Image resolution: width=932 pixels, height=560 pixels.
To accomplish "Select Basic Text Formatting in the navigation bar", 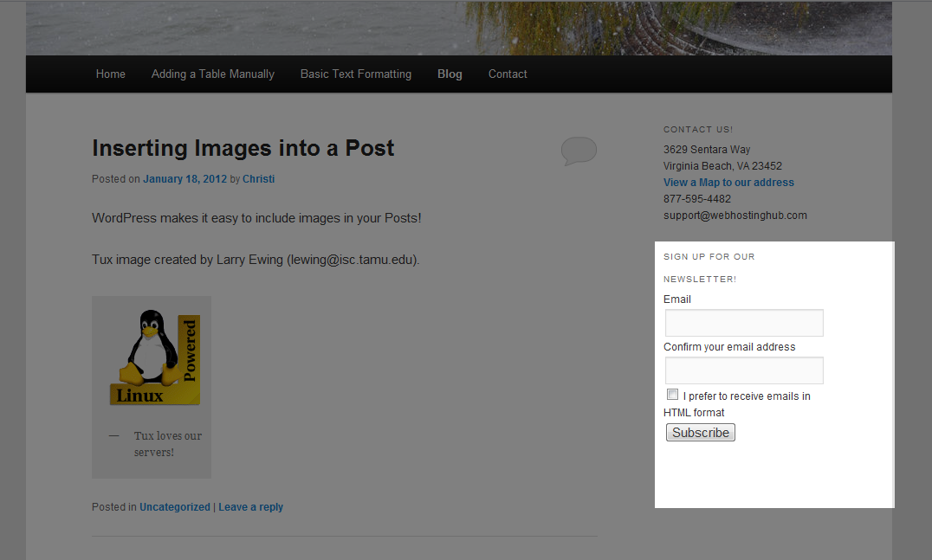I will 355,74.
